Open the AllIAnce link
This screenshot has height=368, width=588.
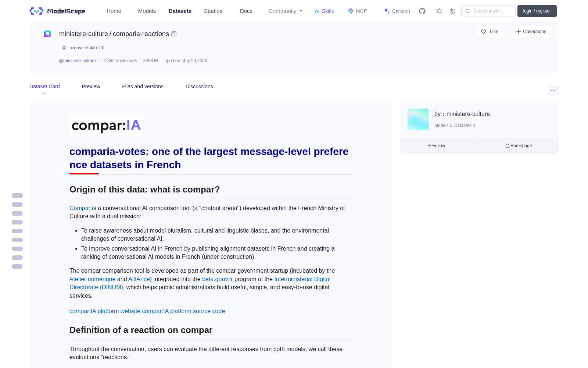click(139, 279)
